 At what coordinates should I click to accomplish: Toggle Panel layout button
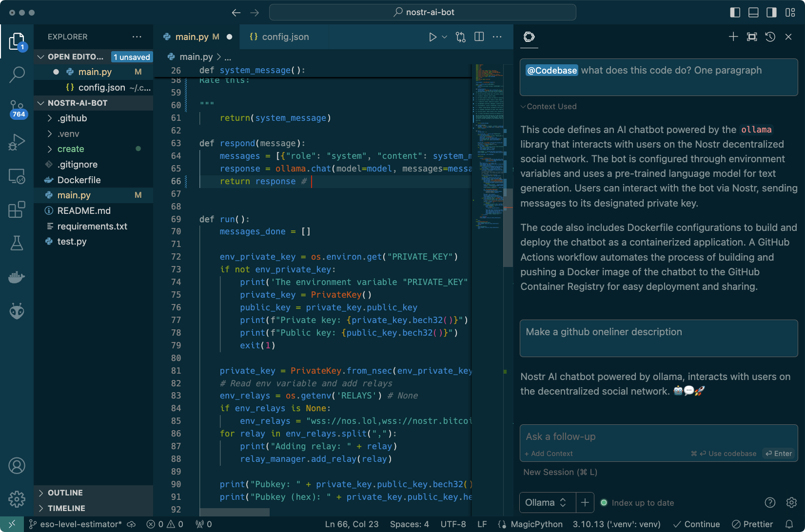click(x=753, y=13)
